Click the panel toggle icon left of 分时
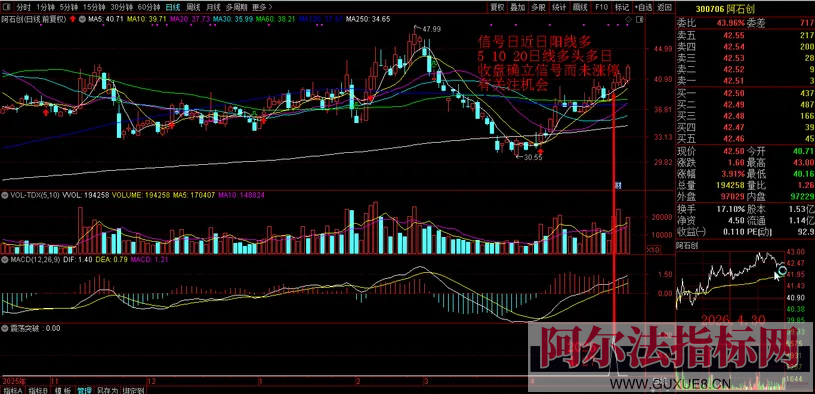 (x=6, y=7)
